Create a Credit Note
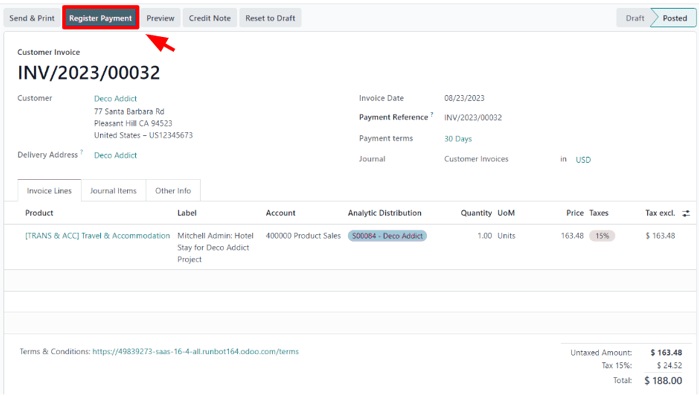The image size is (699, 396). (210, 18)
